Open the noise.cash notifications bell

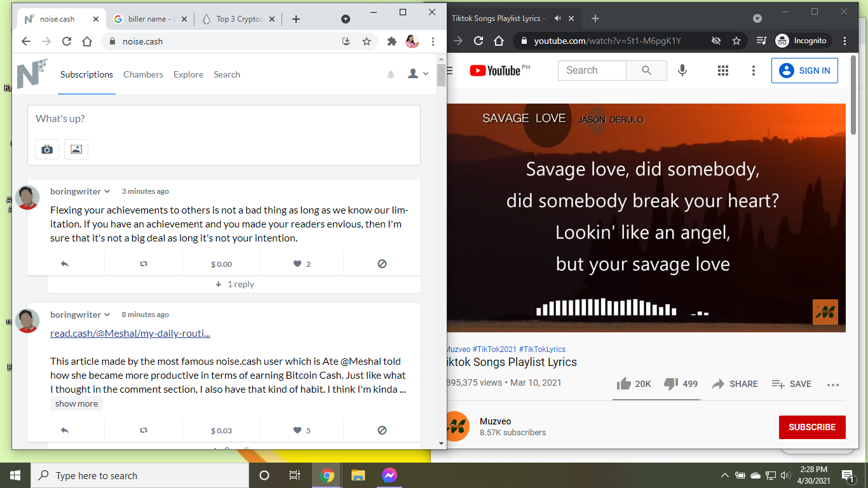coord(391,74)
